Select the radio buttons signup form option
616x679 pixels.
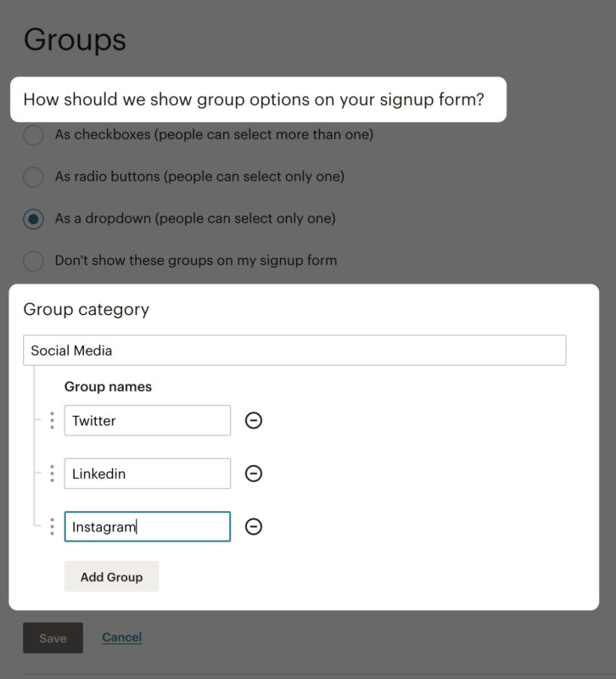coord(33,177)
